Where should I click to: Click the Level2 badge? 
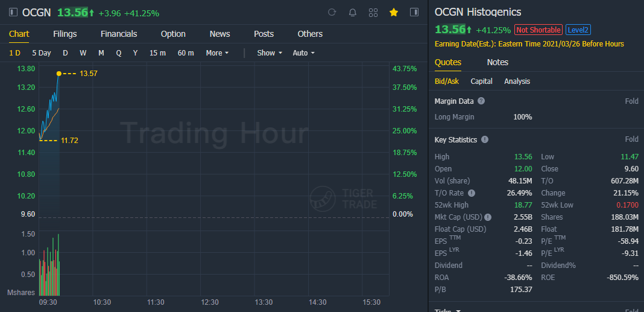coord(578,30)
